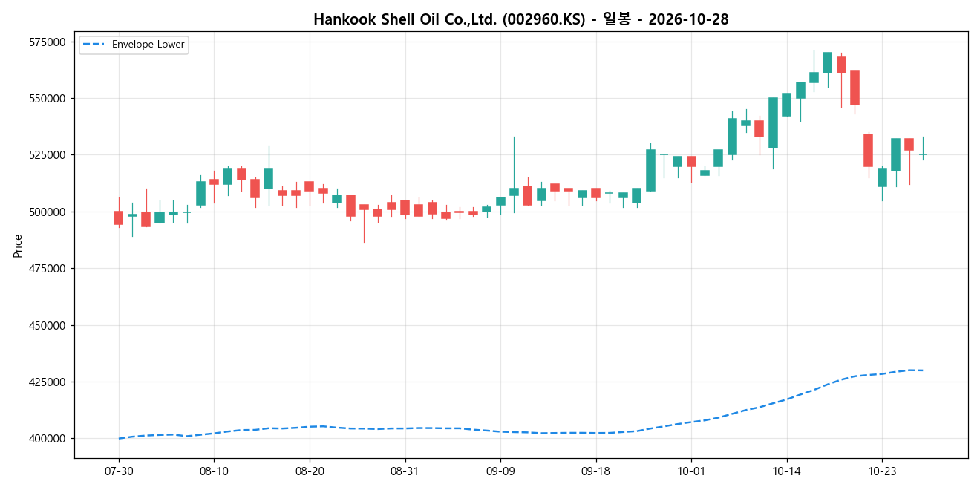The width and height of the screenshot is (980, 490).
Task: Click the 425000 y-axis tick label
Action: click(49, 382)
